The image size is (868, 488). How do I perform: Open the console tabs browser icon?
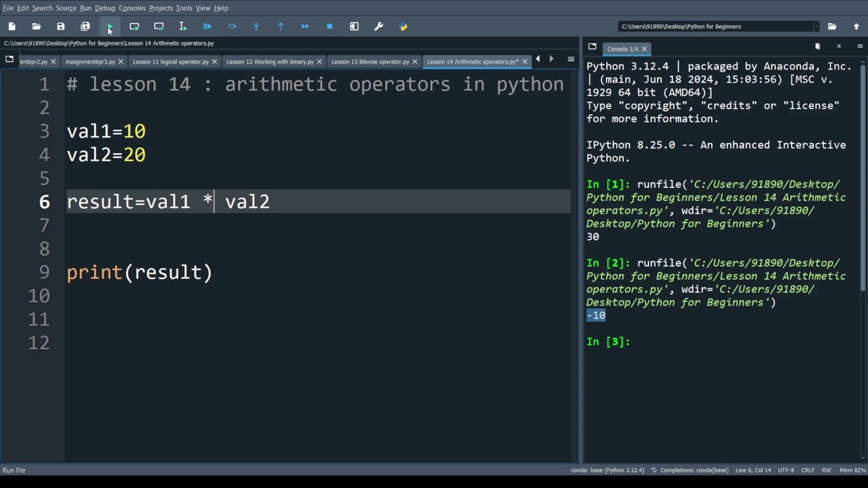592,47
